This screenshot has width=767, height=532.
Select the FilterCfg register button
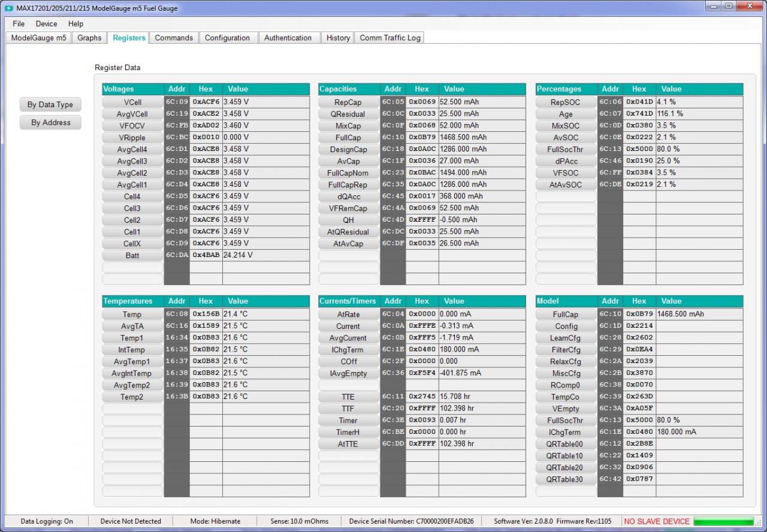tap(566, 350)
